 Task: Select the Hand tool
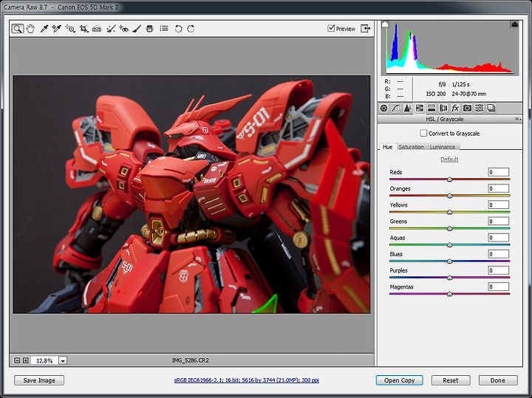[x=30, y=29]
